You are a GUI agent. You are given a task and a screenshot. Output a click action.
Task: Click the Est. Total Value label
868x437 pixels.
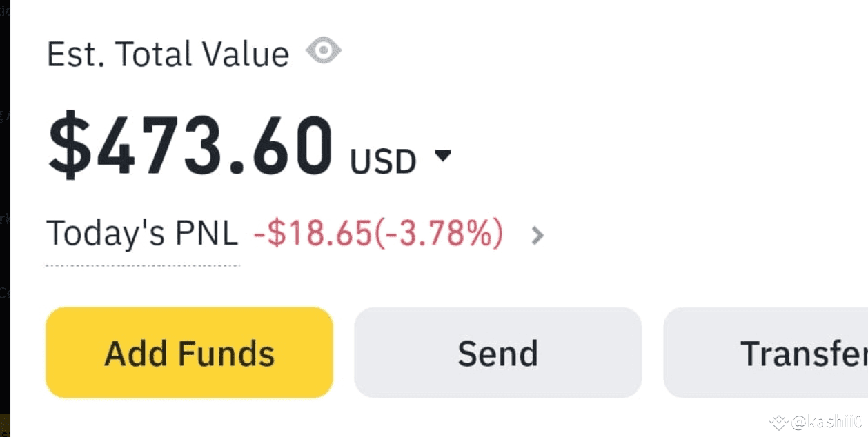[x=168, y=54]
